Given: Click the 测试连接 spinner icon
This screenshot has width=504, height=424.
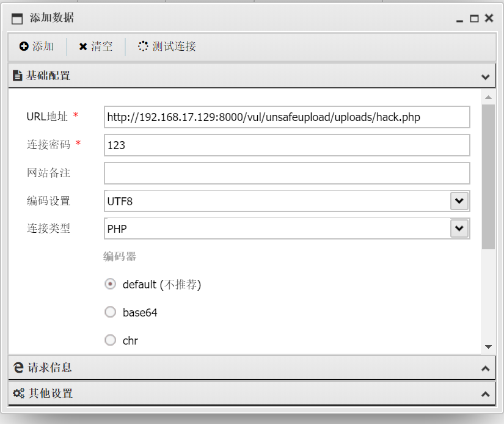Looking at the screenshot, I should tap(143, 46).
